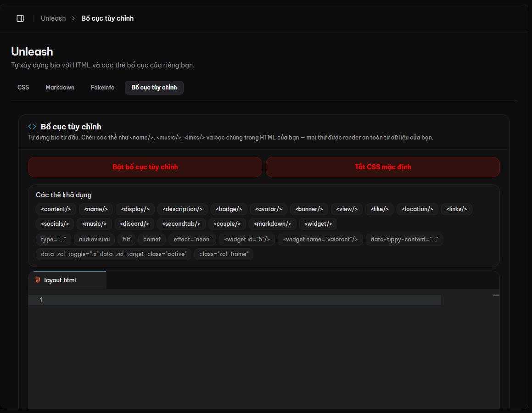
Task: Add the effect="neon" attribute chip
Action: point(192,240)
